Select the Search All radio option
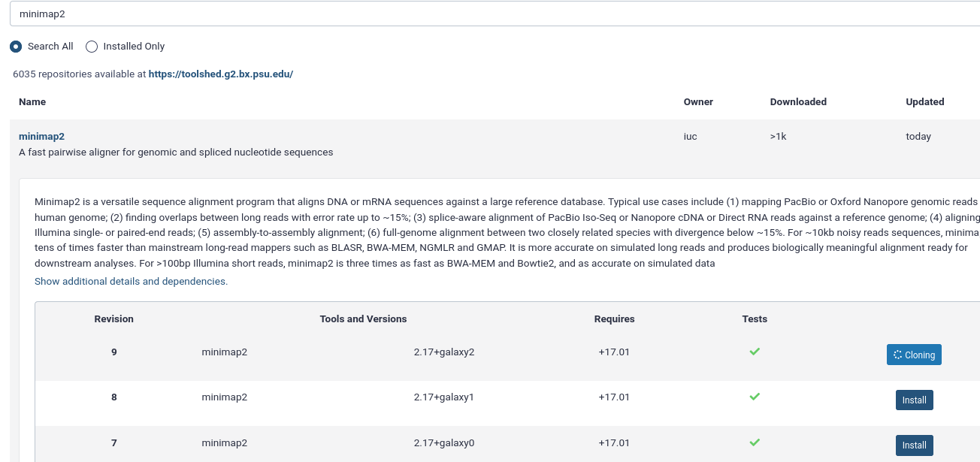This screenshot has width=980, height=462. pos(16,47)
